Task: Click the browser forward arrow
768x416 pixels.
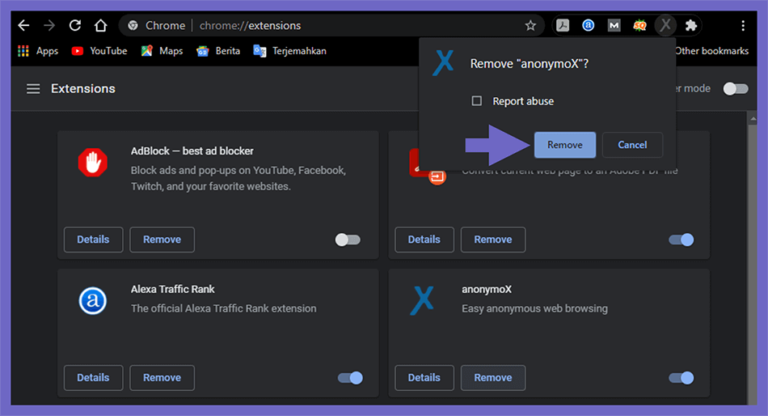Action: [x=49, y=25]
